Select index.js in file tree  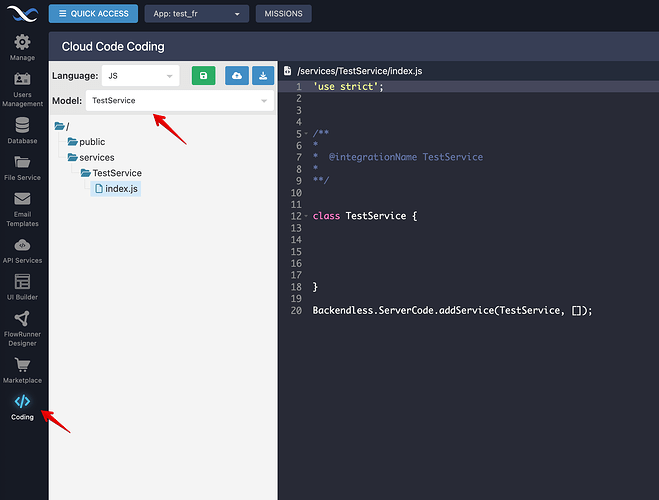(x=121, y=189)
